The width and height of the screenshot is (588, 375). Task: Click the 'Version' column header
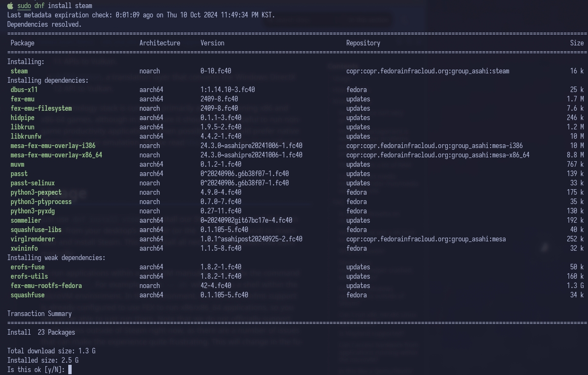(x=212, y=43)
